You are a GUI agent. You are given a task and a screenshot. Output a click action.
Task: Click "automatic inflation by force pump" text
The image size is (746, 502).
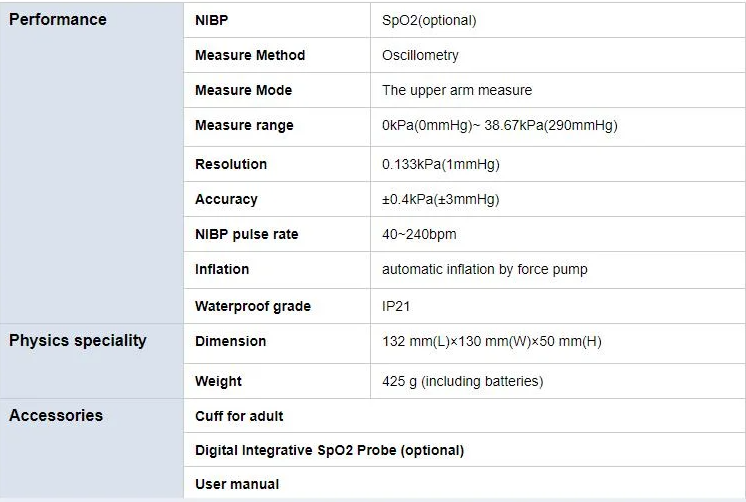[x=485, y=269]
